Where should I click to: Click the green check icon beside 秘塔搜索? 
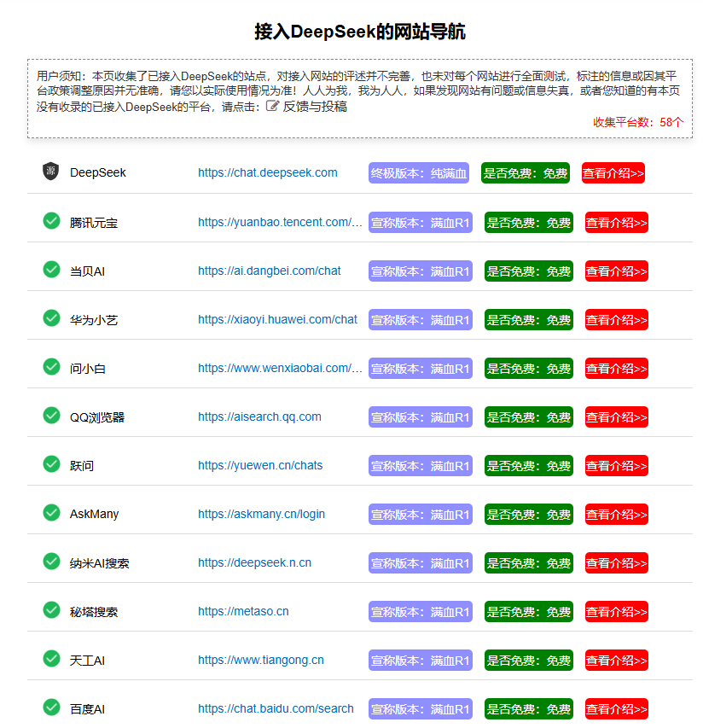tap(51, 610)
